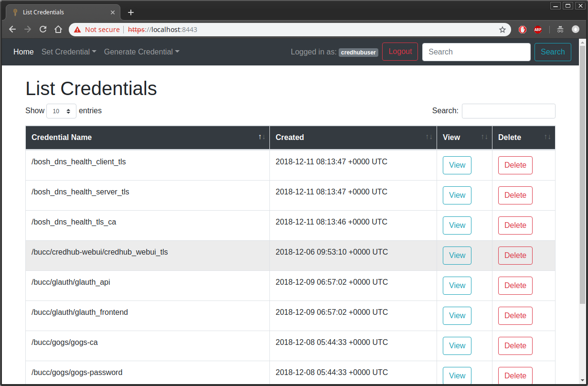Click the Not secure warning triangle

point(77,30)
